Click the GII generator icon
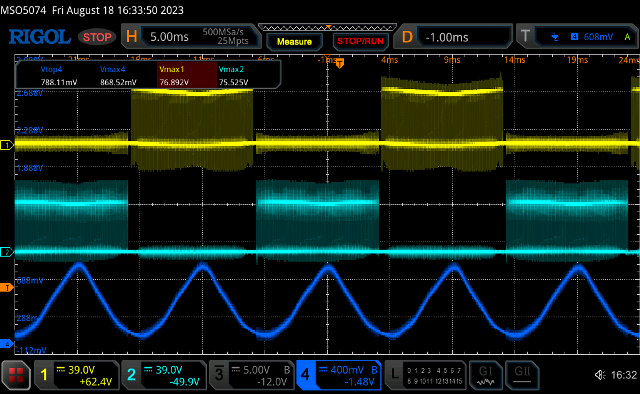This screenshot has width=640, height=394. click(522, 375)
